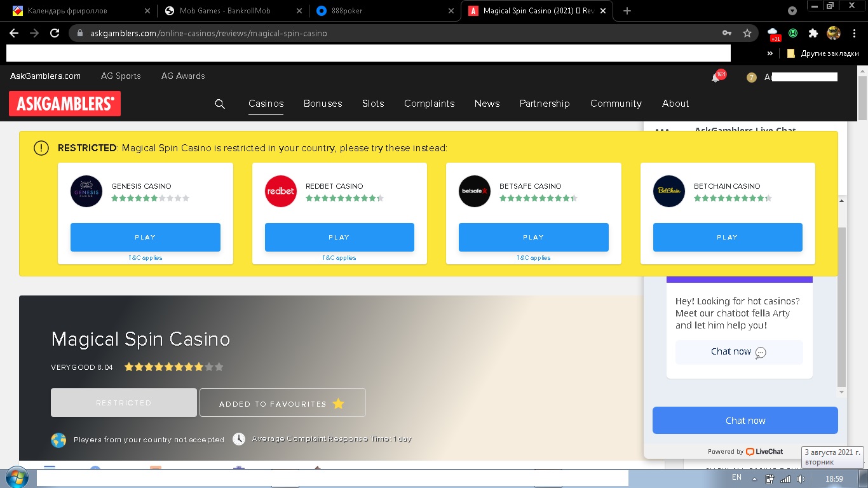Click Magical Spin Casino star rating
The image size is (868, 488).
pyautogui.click(x=173, y=367)
